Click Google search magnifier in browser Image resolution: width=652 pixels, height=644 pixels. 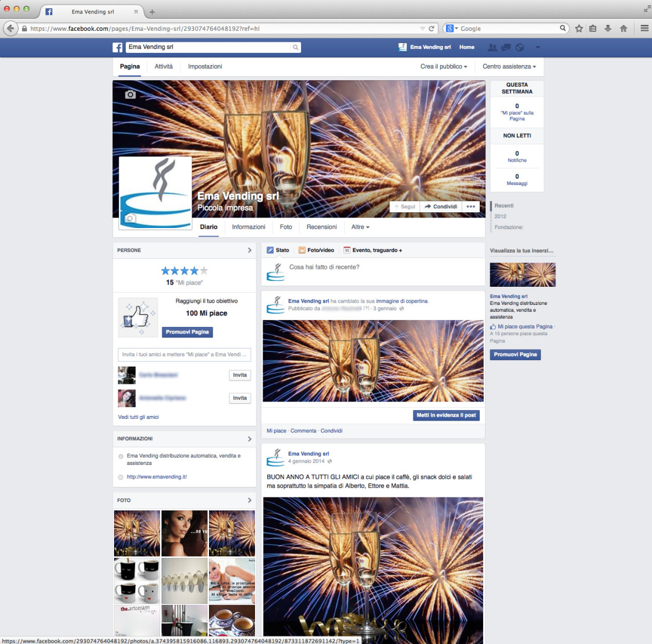[562, 29]
